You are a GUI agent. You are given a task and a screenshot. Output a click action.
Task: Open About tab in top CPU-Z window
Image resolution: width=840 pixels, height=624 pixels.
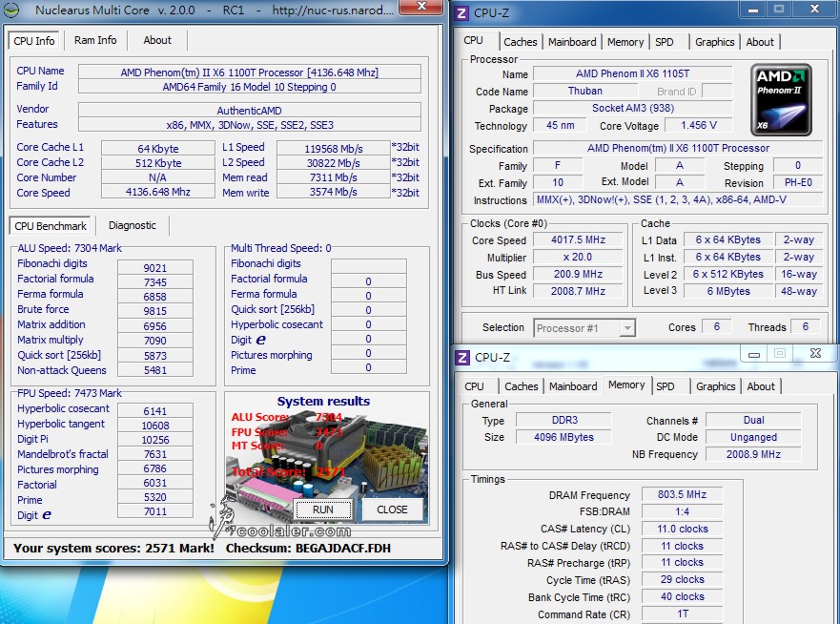coord(760,42)
